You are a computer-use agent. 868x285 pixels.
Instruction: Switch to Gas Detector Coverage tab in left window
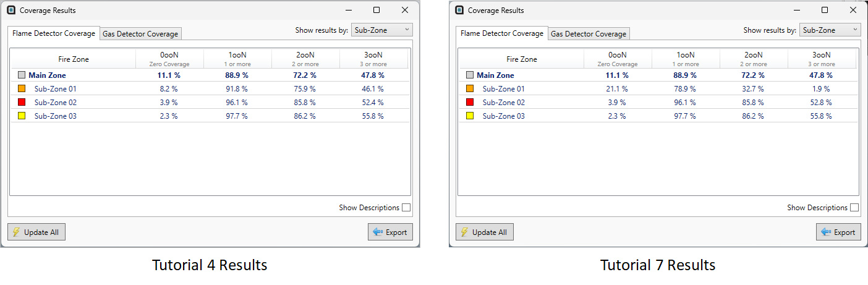click(140, 34)
